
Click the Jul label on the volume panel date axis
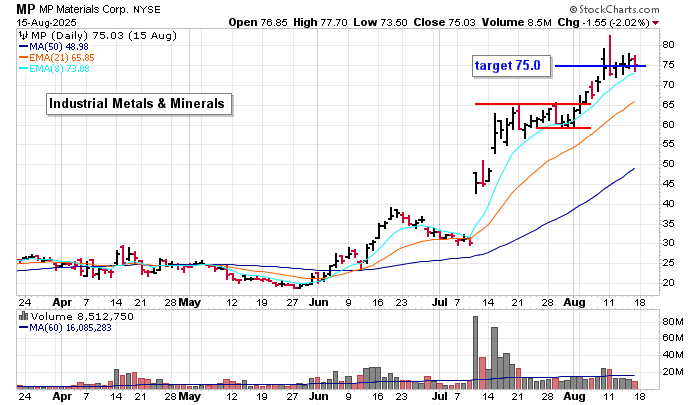pos(440,396)
